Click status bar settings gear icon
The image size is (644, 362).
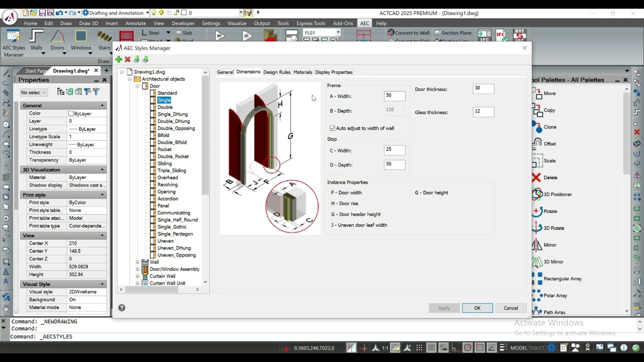tap(552, 347)
